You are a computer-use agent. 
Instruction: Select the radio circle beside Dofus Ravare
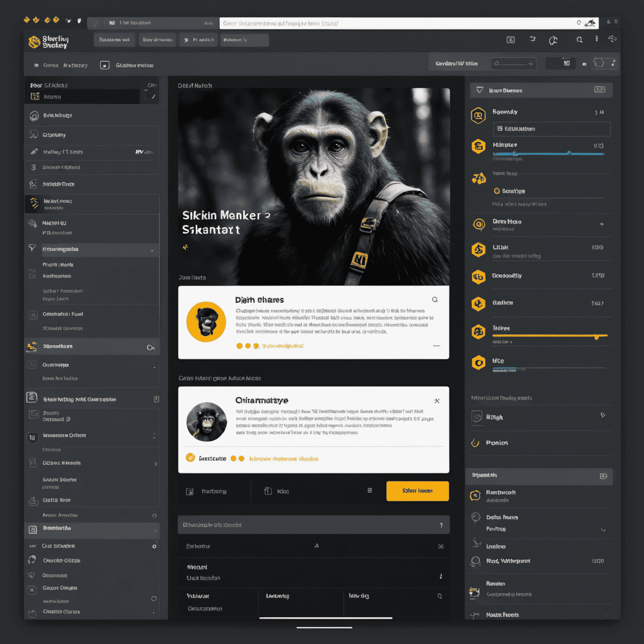point(476,517)
